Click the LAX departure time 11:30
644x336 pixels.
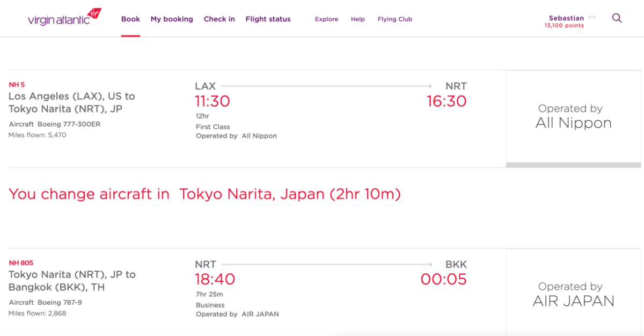pos(213,101)
